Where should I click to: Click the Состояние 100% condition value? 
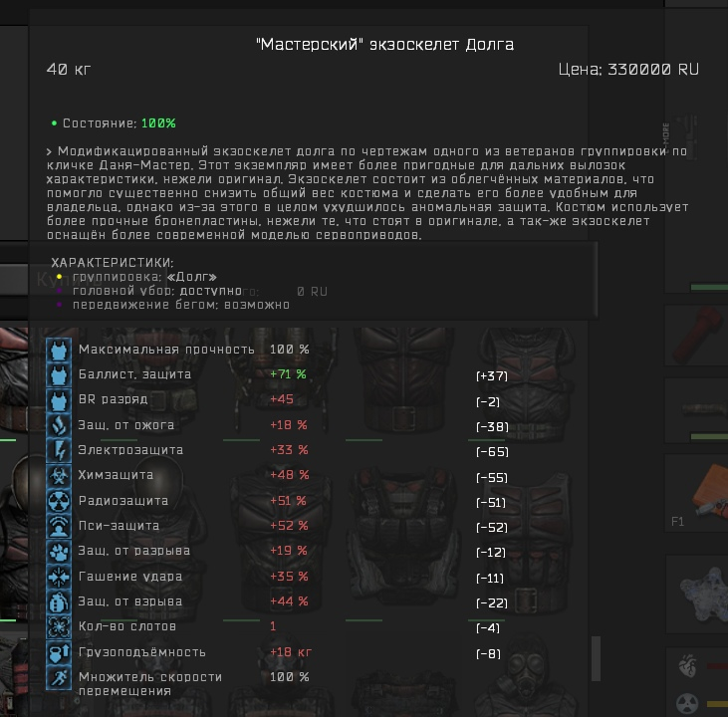tap(158, 123)
